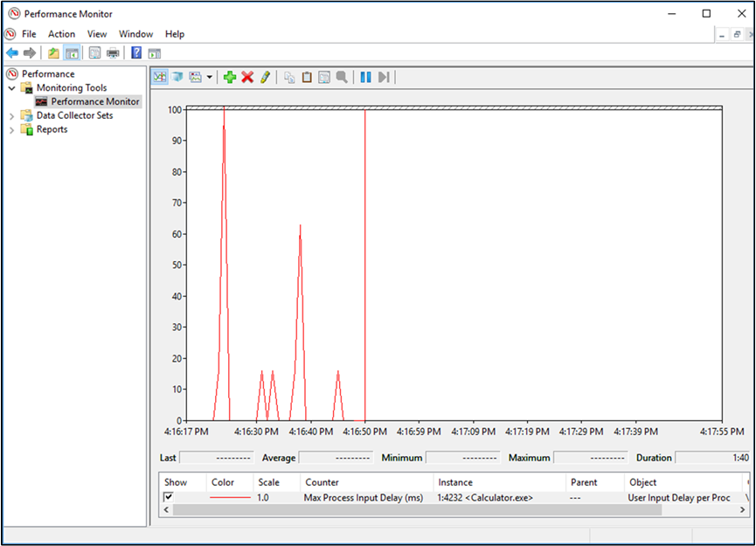Activate the Zoom magnifier icon

click(x=341, y=77)
